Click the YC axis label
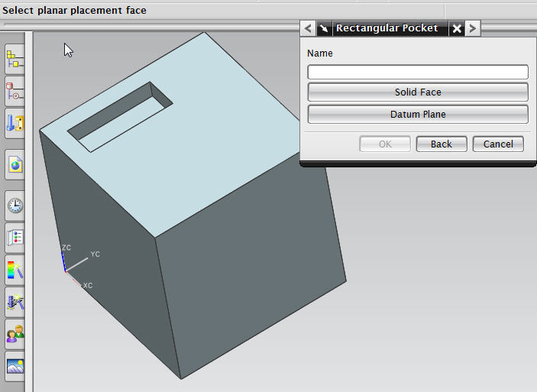The height and width of the screenshot is (392, 537). (x=95, y=254)
